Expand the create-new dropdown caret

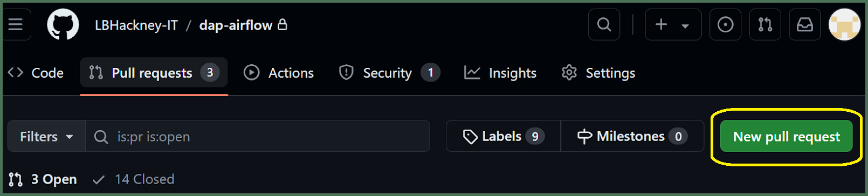(x=685, y=25)
